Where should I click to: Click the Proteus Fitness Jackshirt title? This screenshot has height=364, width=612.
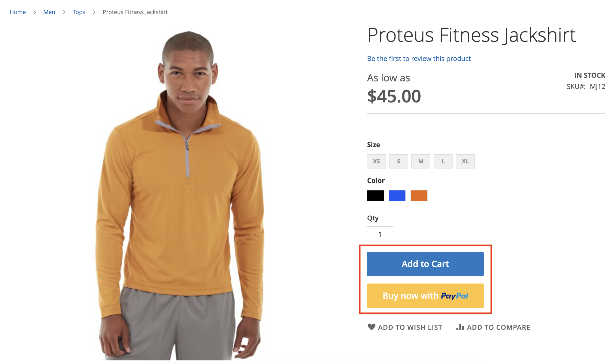click(471, 35)
